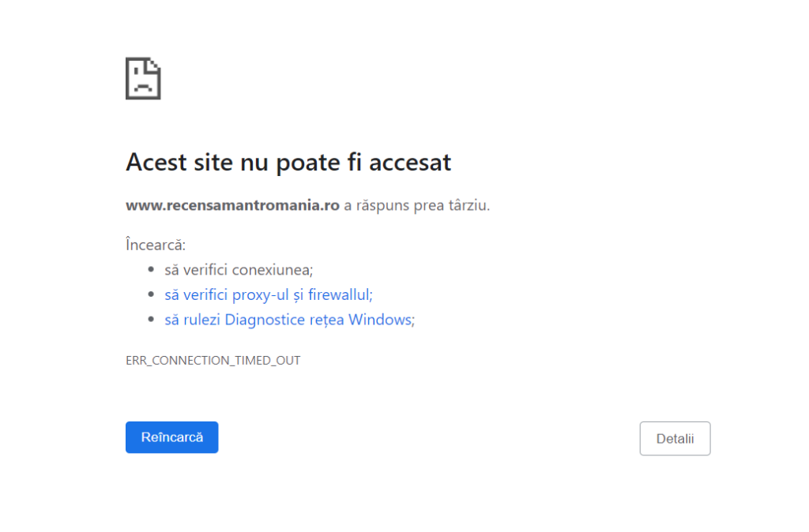Screen dimensions: 809x532
Task: Click the Reîncarcă reload button
Action: [171, 437]
